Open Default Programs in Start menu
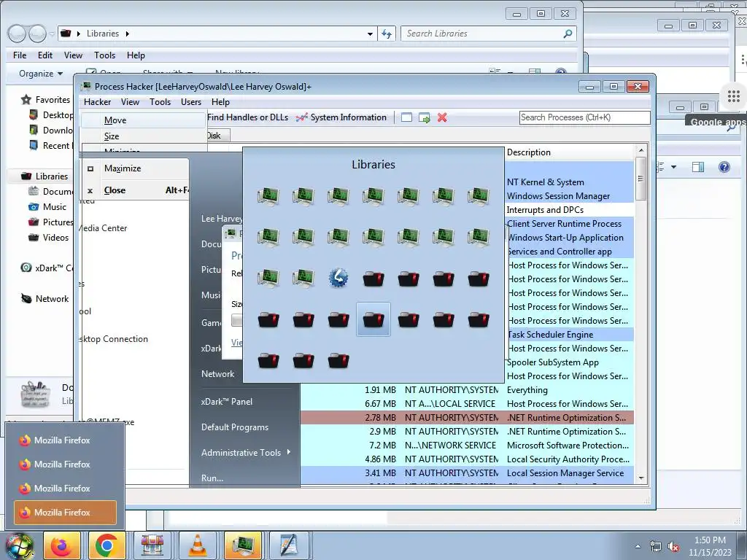The image size is (747, 560). (x=235, y=427)
